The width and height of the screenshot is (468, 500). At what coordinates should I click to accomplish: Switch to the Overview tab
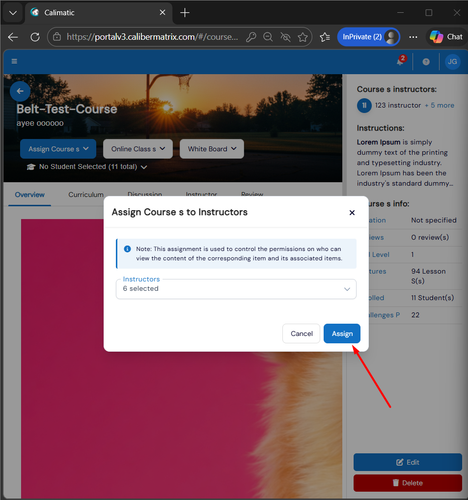[30, 195]
